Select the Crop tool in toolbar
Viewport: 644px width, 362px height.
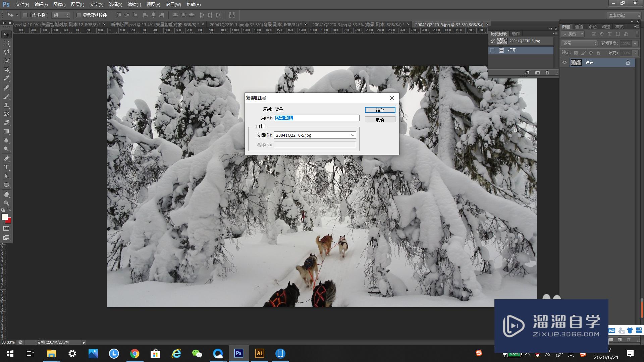click(6, 69)
